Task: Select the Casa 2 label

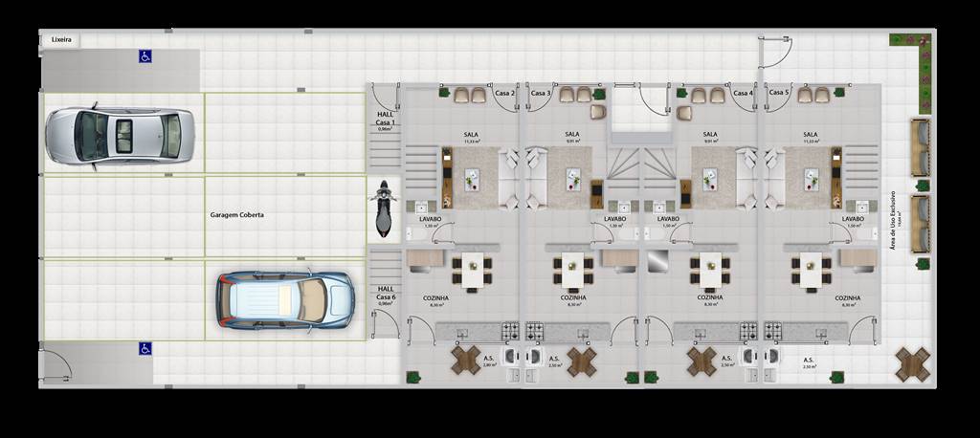Action: point(505,93)
